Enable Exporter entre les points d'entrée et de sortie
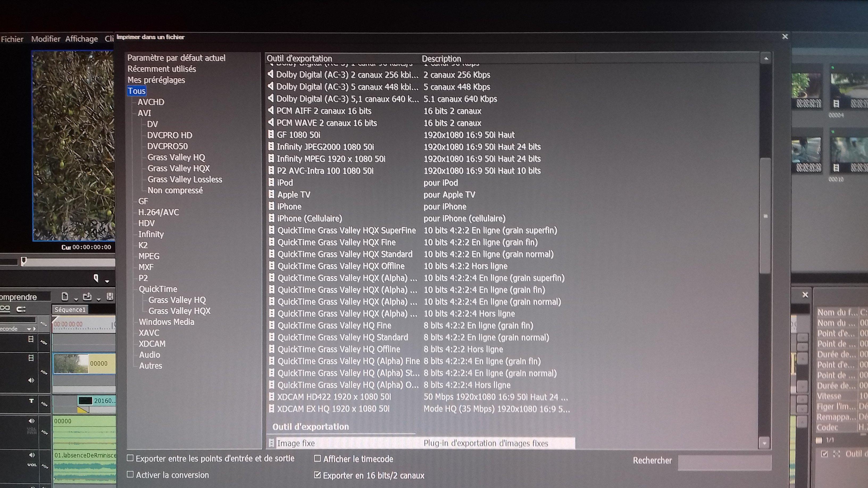868x488 pixels. 130,458
